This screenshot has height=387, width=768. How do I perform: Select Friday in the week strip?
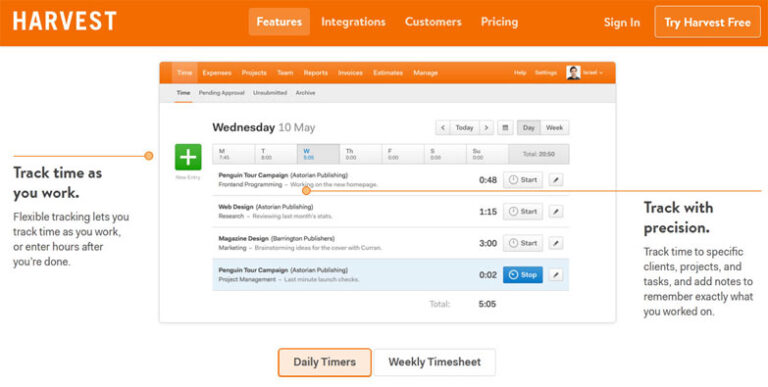click(x=403, y=154)
